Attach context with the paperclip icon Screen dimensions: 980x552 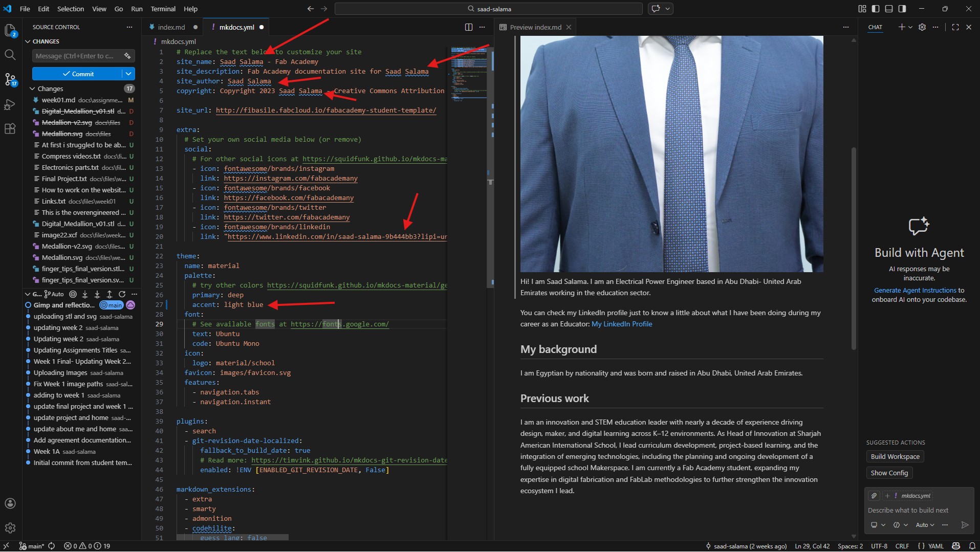click(x=874, y=496)
